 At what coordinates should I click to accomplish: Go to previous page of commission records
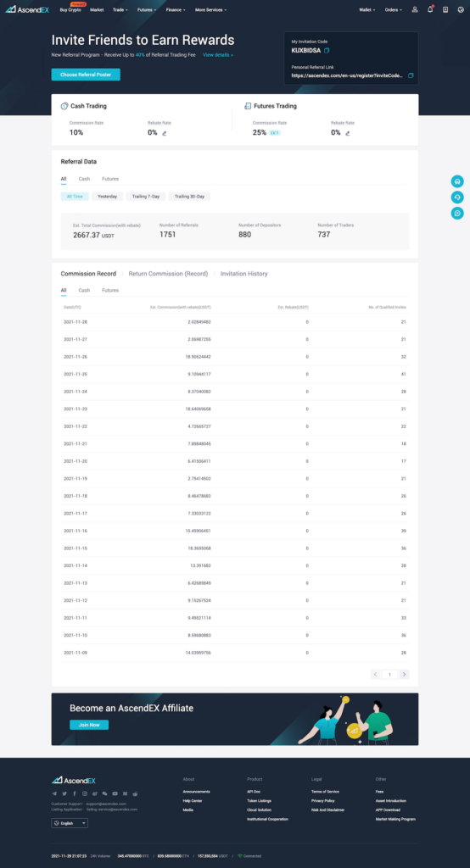pyautogui.click(x=375, y=674)
